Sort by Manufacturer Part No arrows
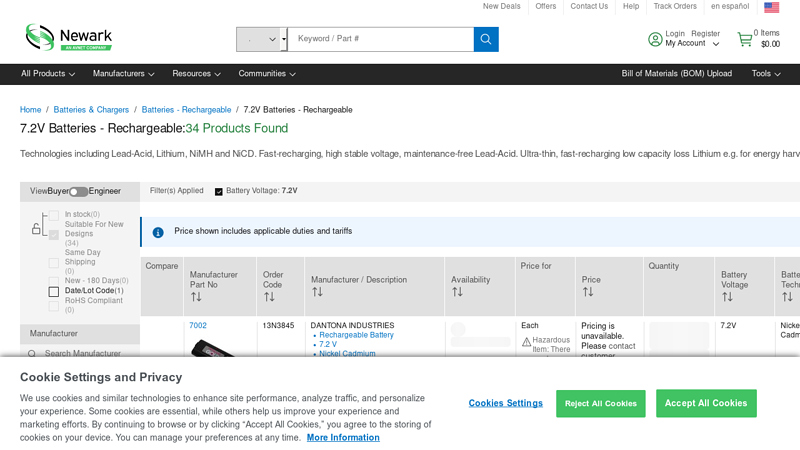Screen dimensions: 800x450 pos(196,297)
